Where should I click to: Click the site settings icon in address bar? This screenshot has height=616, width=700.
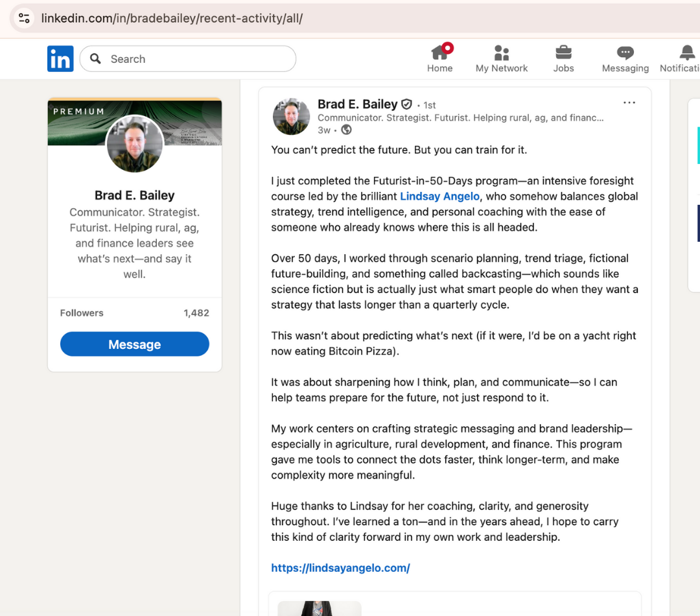tap(24, 18)
